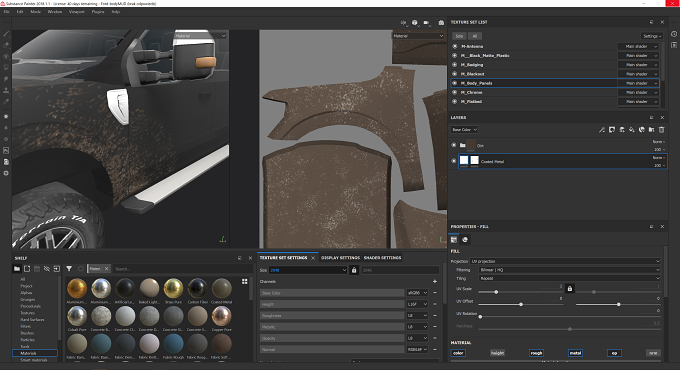Add effect wand icon in Layers panel
This screenshot has width=680, height=370.
pos(602,130)
